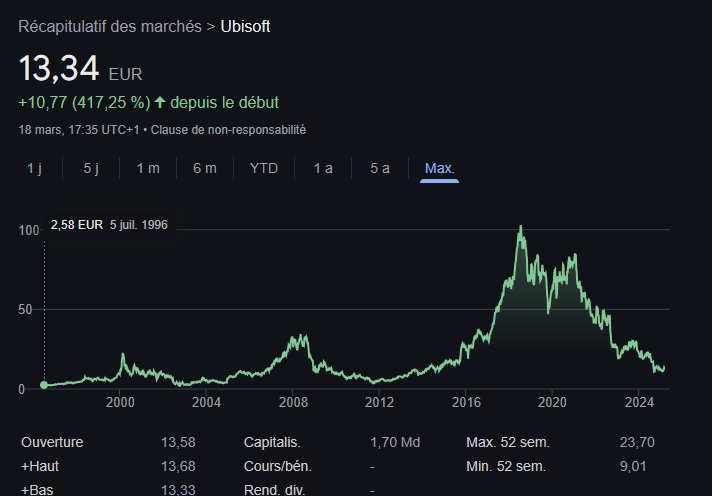
Task: Click the 2024 x-axis label
Action: click(x=639, y=402)
